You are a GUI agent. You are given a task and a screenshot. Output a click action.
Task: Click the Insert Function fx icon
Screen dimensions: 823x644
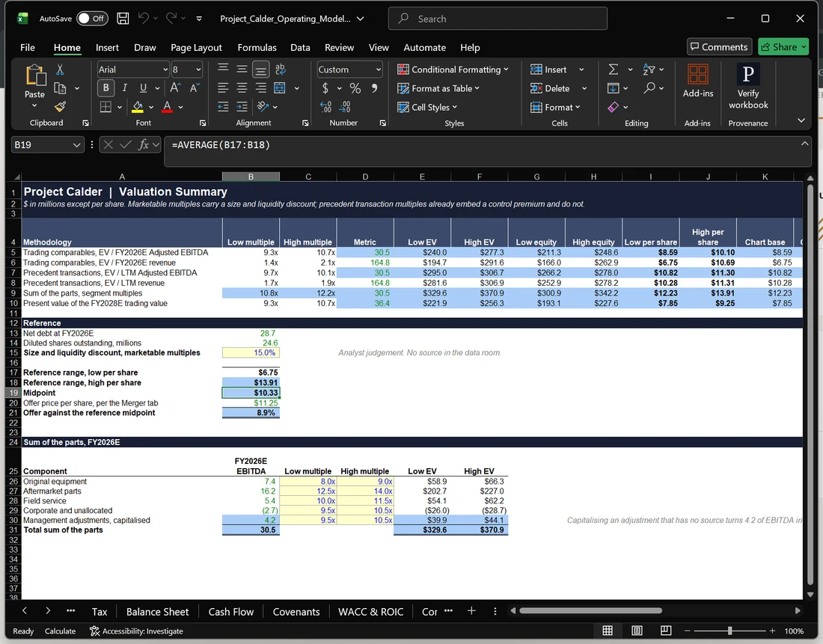pyautogui.click(x=144, y=144)
